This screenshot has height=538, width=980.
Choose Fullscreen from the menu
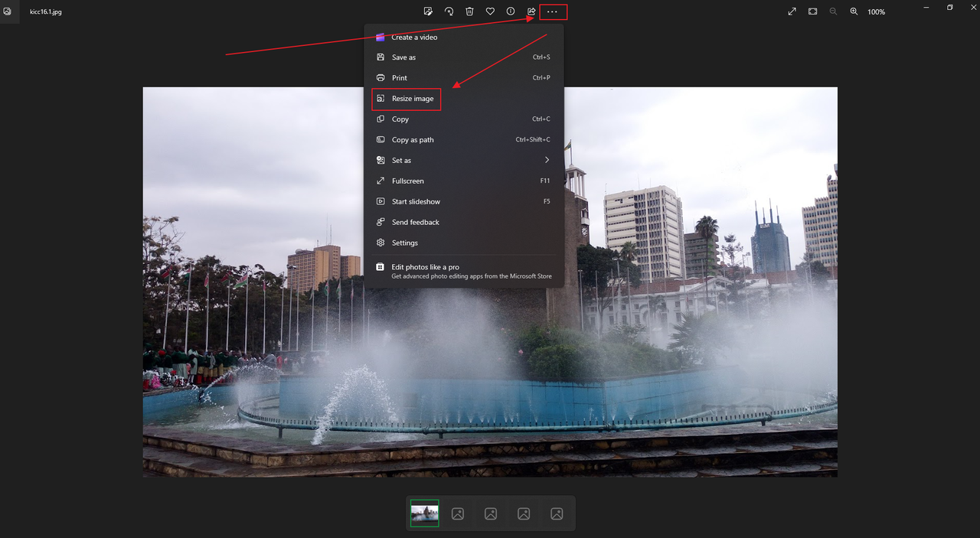(464, 181)
